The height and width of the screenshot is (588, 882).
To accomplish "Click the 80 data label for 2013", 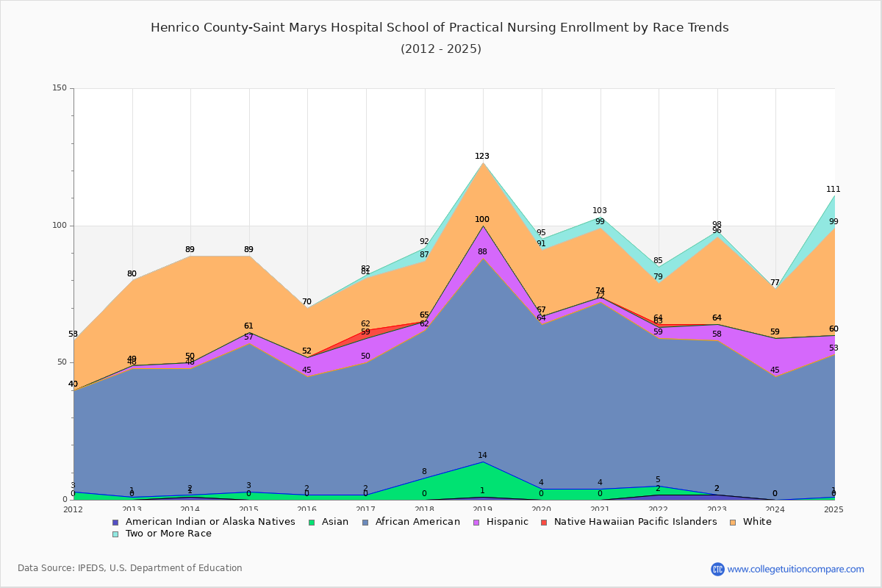I will [x=132, y=273].
